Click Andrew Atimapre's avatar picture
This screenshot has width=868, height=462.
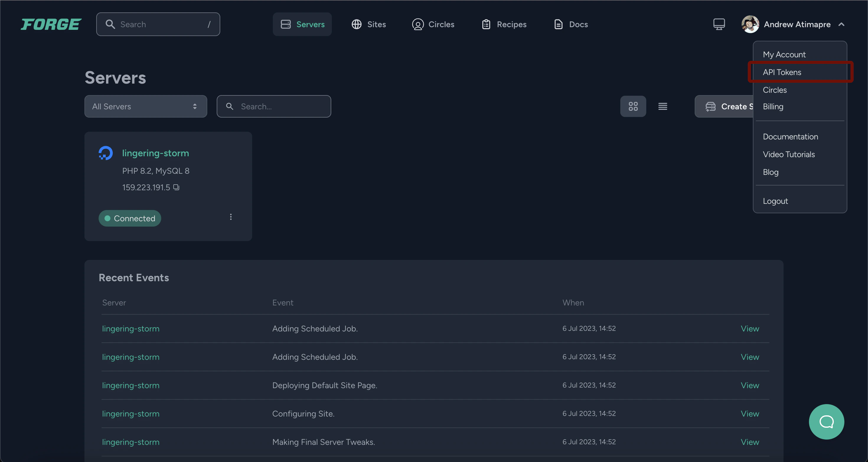click(750, 24)
